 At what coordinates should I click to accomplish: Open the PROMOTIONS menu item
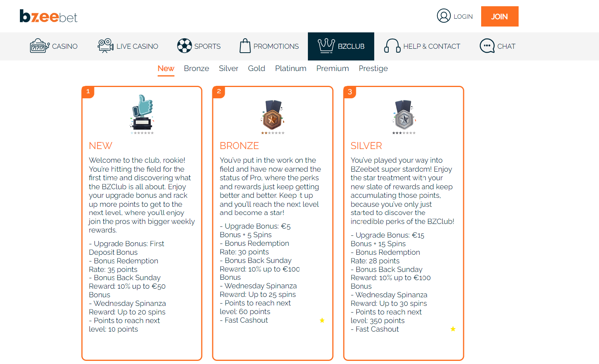[x=276, y=46]
